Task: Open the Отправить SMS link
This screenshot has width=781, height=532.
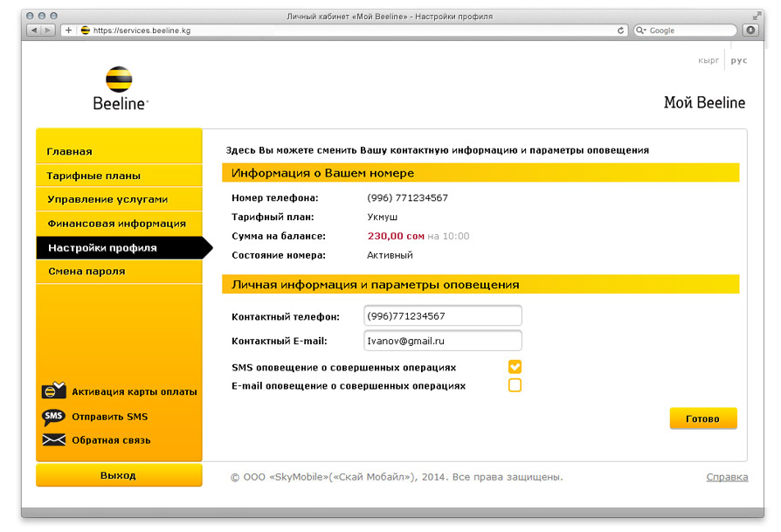Action: [109, 417]
